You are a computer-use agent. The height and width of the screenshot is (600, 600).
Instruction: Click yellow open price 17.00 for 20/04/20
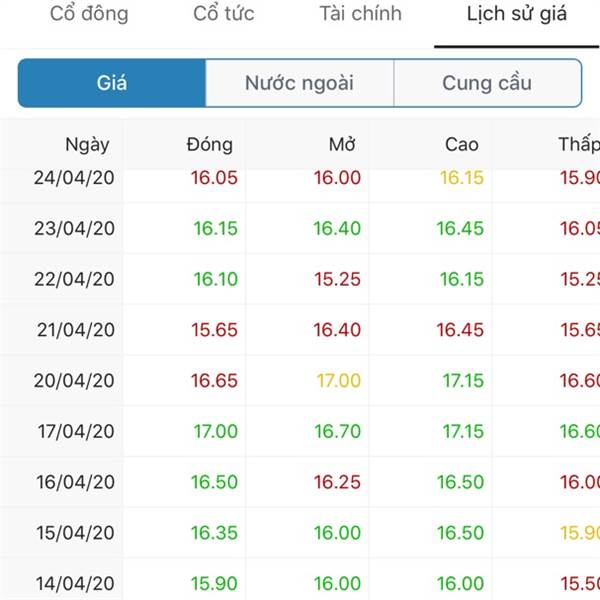coord(339,380)
